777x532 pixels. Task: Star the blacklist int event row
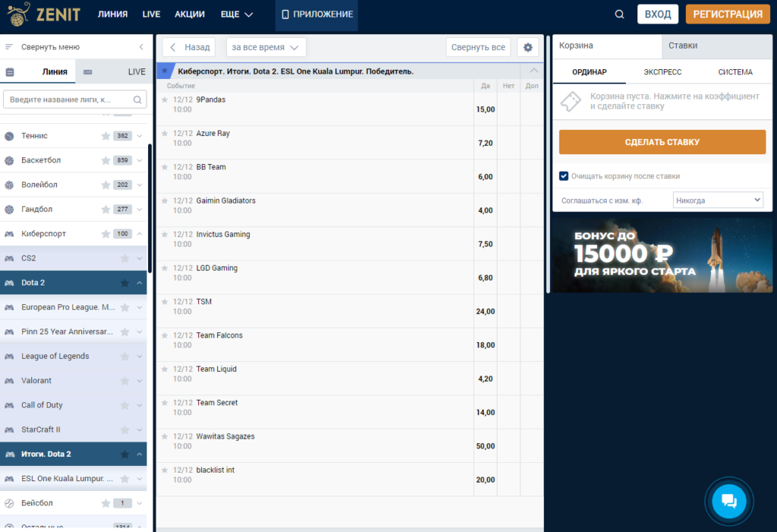[x=165, y=470]
